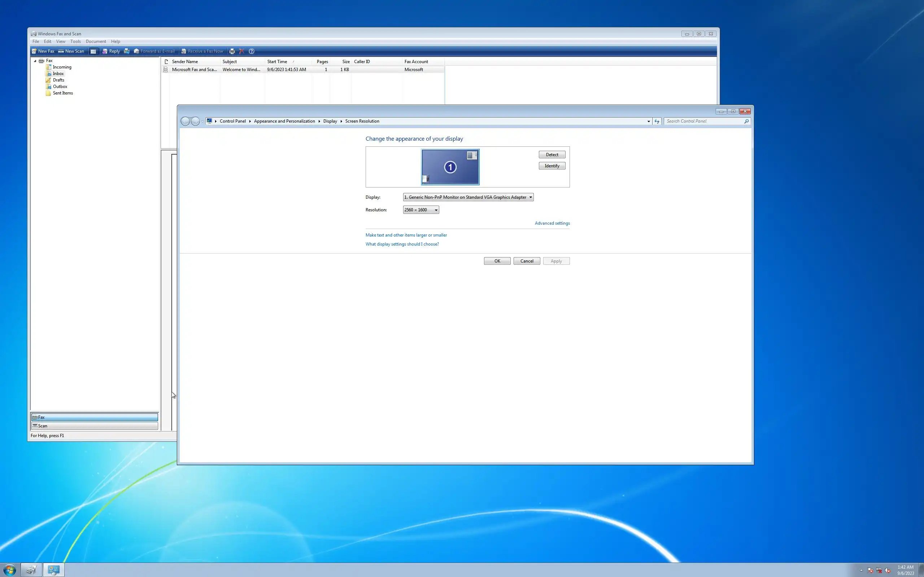Collapse the Fax tree node
Screen dimensions: 924x577
click(x=35, y=61)
